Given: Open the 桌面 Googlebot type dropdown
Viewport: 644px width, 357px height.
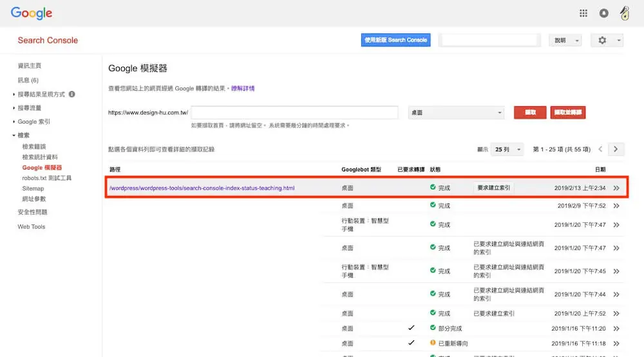Looking at the screenshot, I should (x=456, y=113).
